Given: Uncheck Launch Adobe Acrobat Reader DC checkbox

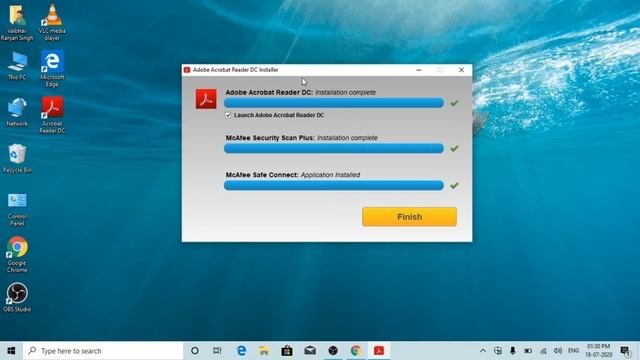Looking at the screenshot, I should 228,116.
